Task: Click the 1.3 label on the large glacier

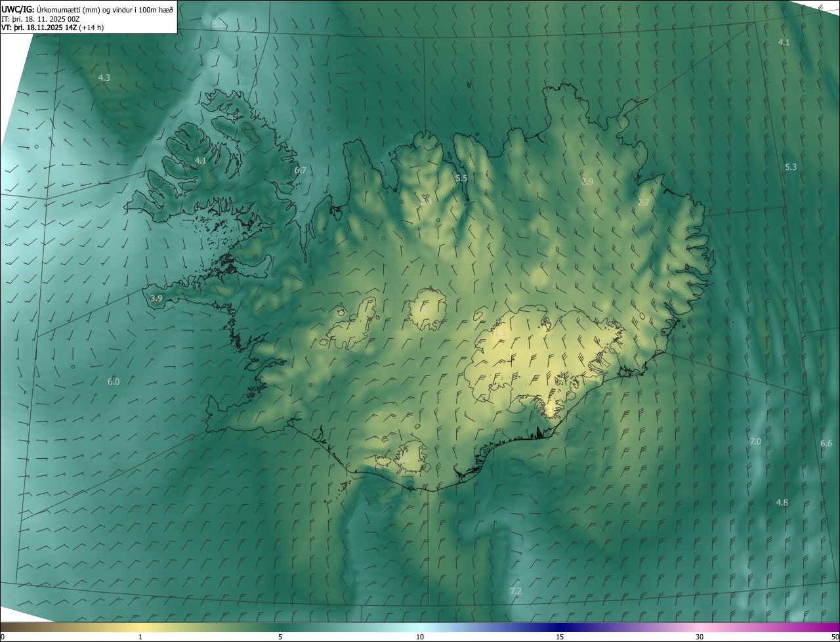Action: tap(500, 333)
